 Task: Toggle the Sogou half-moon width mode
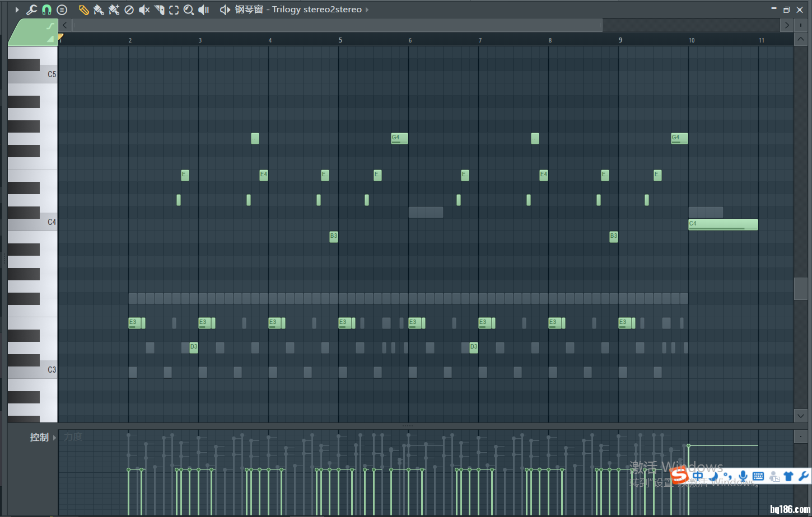point(713,476)
